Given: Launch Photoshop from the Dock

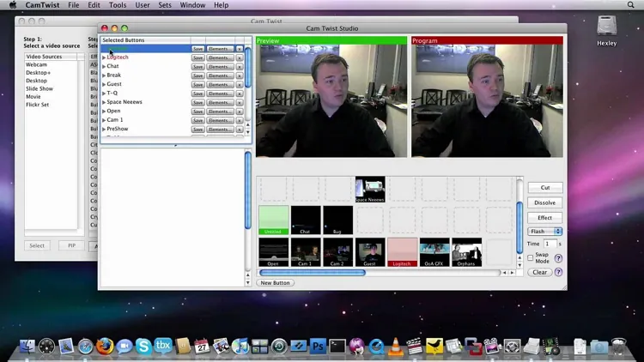Looking at the screenshot, I should pos(318,346).
